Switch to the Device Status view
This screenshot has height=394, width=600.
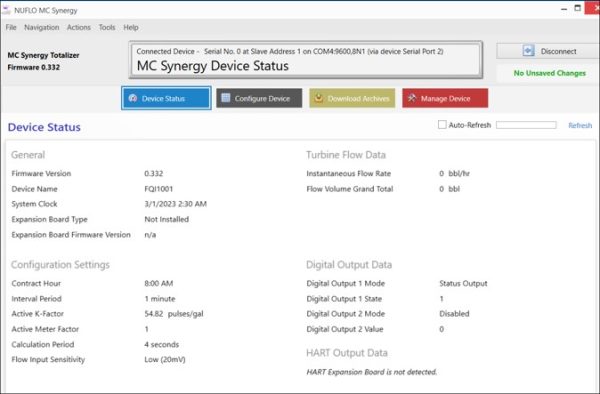pos(166,98)
